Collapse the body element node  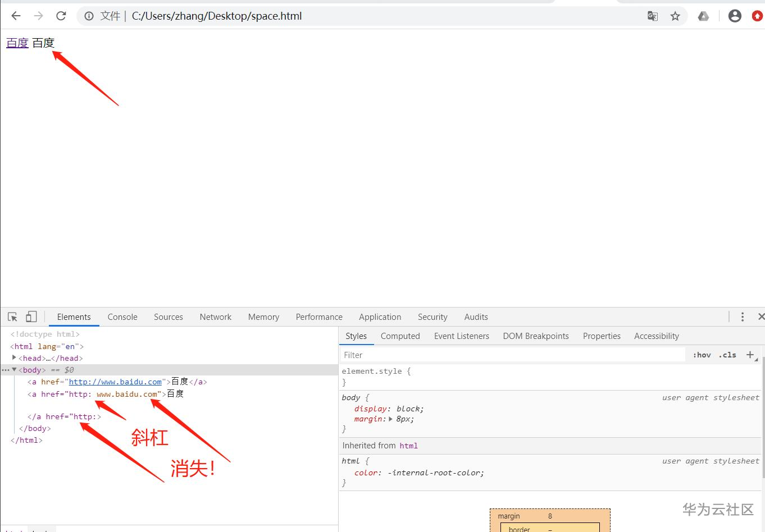click(15, 370)
